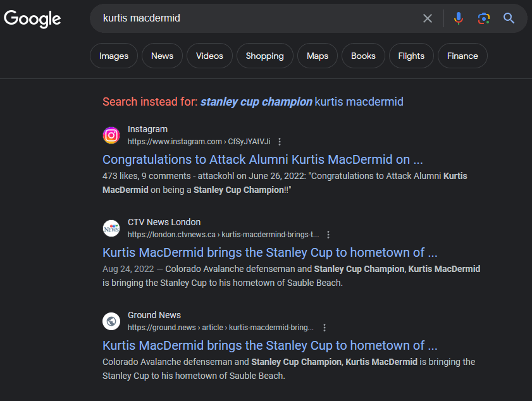Search instead for stanley cup champion kurtis macdermid

[302, 102]
